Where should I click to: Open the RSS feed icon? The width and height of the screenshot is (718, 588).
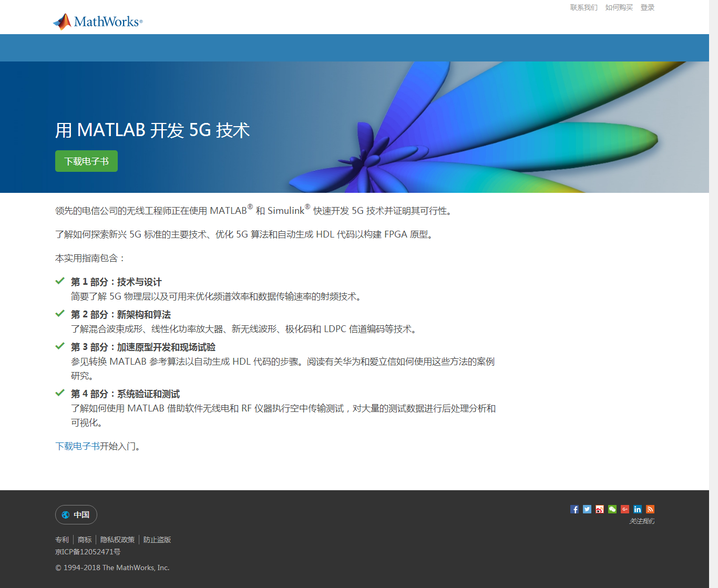(650, 509)
